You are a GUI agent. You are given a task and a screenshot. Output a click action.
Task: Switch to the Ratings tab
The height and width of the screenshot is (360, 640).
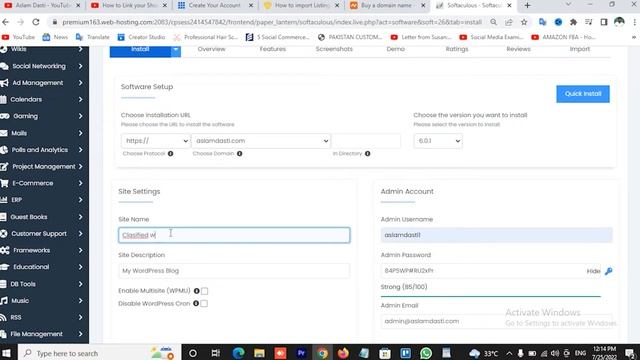coord(457,49)
